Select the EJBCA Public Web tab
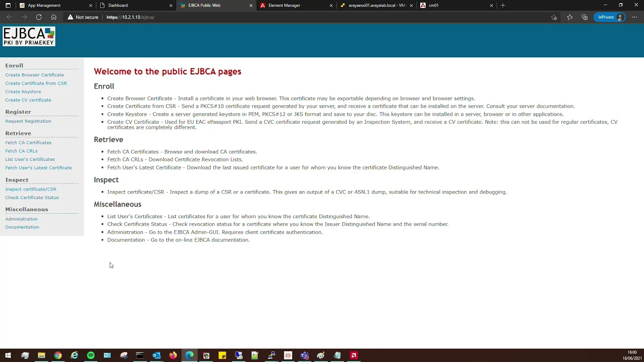The image size is (644, 362). [216, 5]
